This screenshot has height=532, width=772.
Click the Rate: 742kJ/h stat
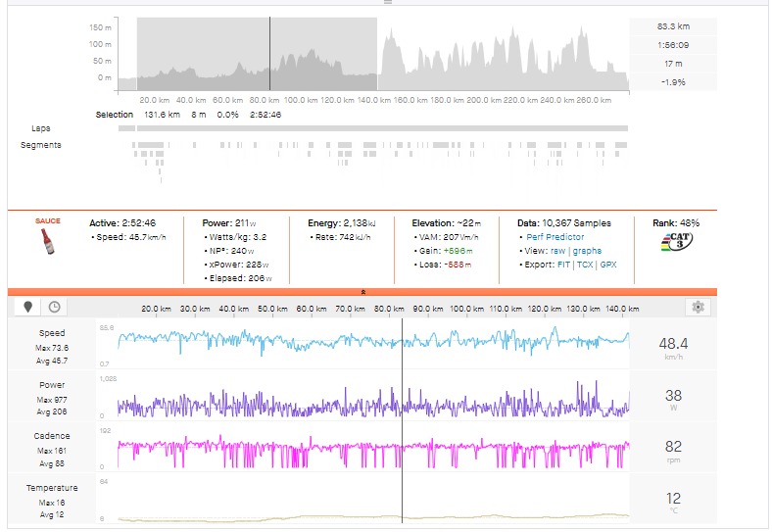pos(343,237)
